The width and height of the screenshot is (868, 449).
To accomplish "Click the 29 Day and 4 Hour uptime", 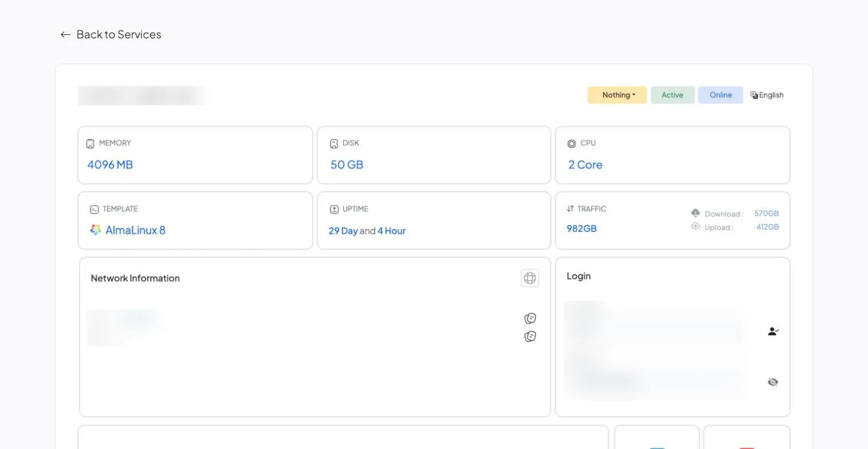I will pos(367,231).
